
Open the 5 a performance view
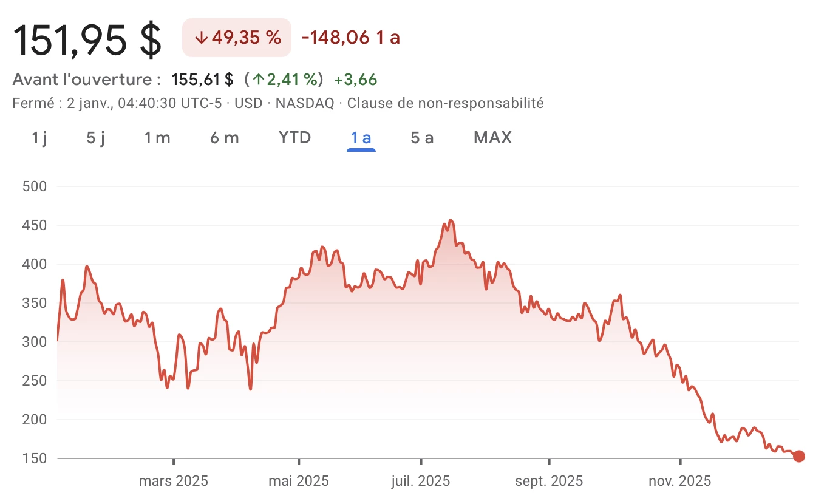421,138
